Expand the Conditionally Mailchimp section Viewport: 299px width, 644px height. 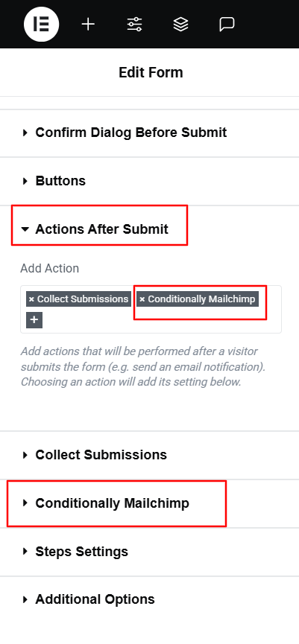point(149,503)
